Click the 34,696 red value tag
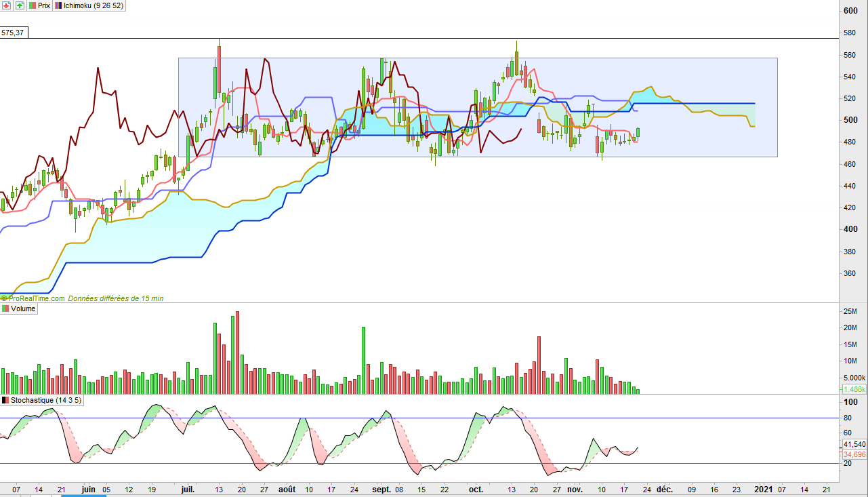This screenshot has width=868, height=497. pyautogui.click(x=854, y=454)
